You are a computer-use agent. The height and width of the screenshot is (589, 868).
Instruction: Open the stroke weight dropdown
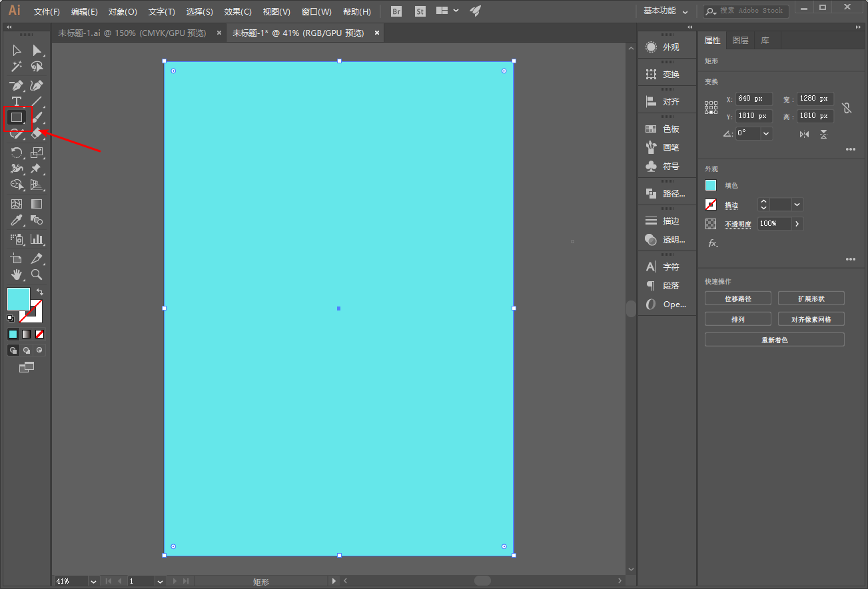[x=797, y=205]
